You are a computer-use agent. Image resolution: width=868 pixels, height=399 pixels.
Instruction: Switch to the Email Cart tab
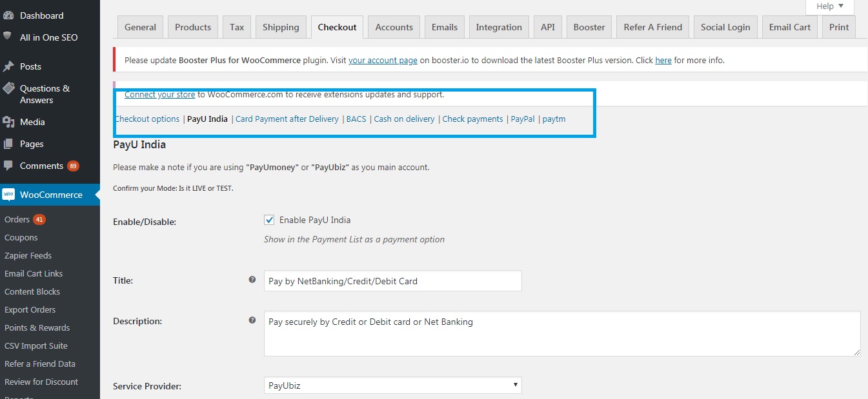pyautogui.click(x=790, y=27)
